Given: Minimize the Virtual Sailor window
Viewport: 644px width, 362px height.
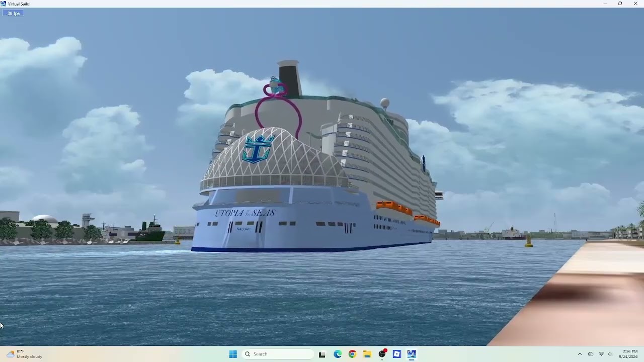Looking at the screenshot, I should pyautogui.click(x=605, y=4).
